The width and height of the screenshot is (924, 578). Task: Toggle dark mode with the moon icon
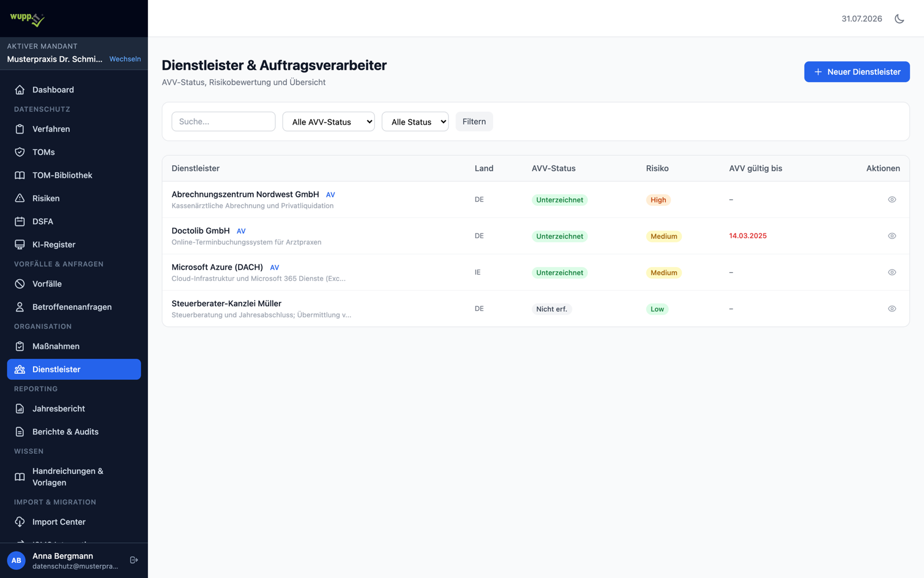pyautogui.click(x=899, y=18)
